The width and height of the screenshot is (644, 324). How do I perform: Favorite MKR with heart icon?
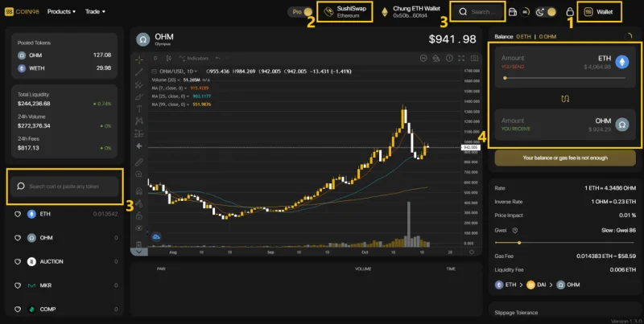click(x=18, y=285)
